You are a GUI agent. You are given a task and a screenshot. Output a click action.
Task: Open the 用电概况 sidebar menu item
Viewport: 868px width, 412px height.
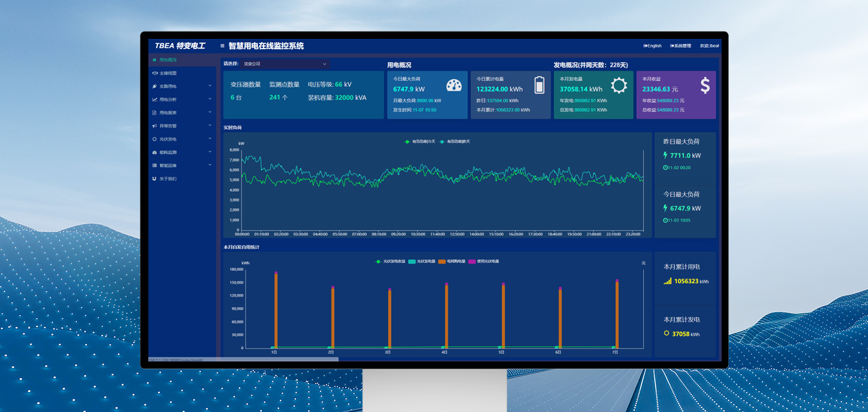[x=167, y=60]
